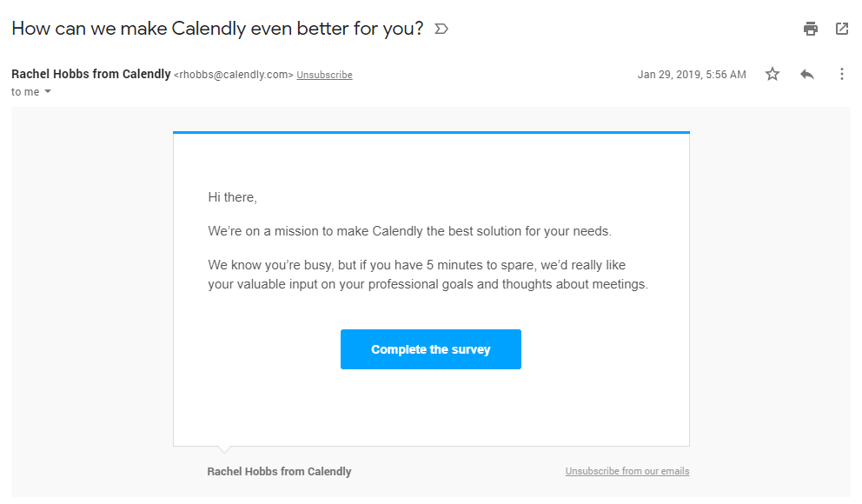Viewport: 862px width, 504px height.
Task: Open the email in a new window
Action: (x=841, y=29)
